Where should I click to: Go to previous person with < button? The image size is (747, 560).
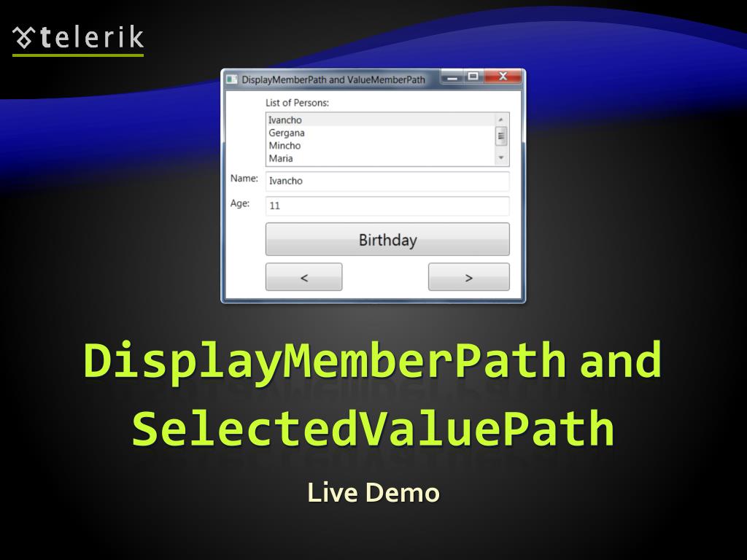click(304, 276)
